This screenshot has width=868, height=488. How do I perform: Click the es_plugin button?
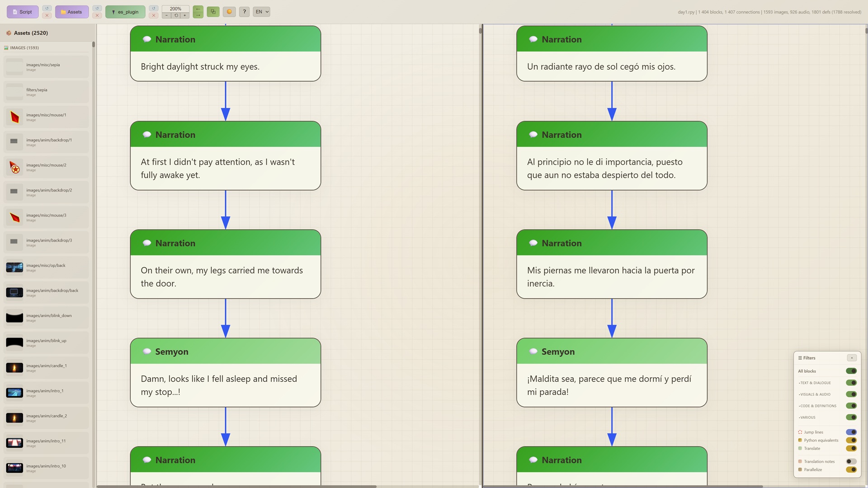(125, 12)
